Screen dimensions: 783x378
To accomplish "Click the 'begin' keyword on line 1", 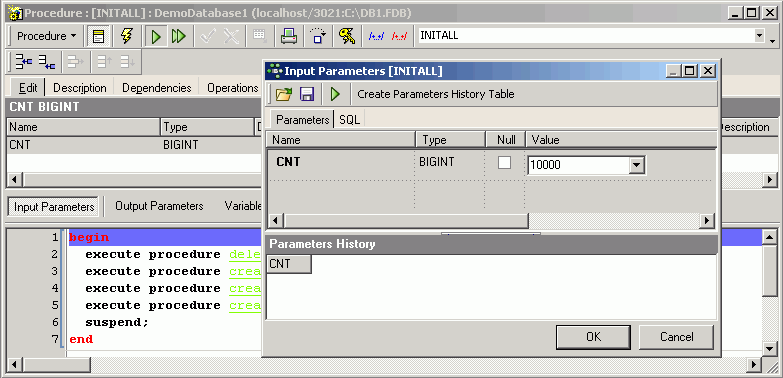I will [x=89, y=238].
